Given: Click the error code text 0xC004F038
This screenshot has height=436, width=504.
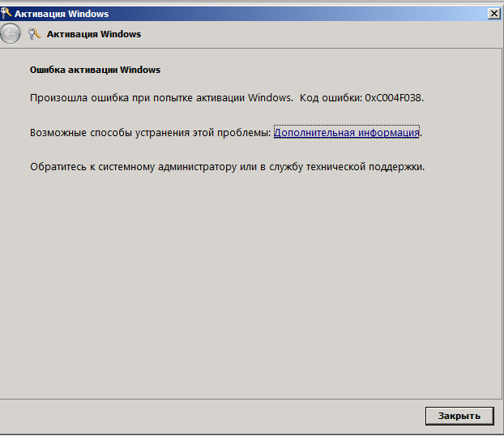Looking at the screenshot, I should 394,98.
